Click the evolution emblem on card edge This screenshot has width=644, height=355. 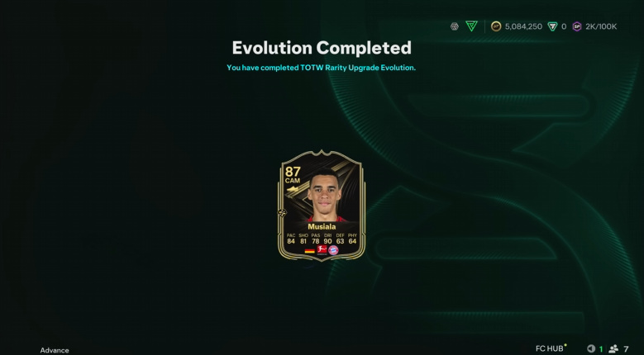282,212
